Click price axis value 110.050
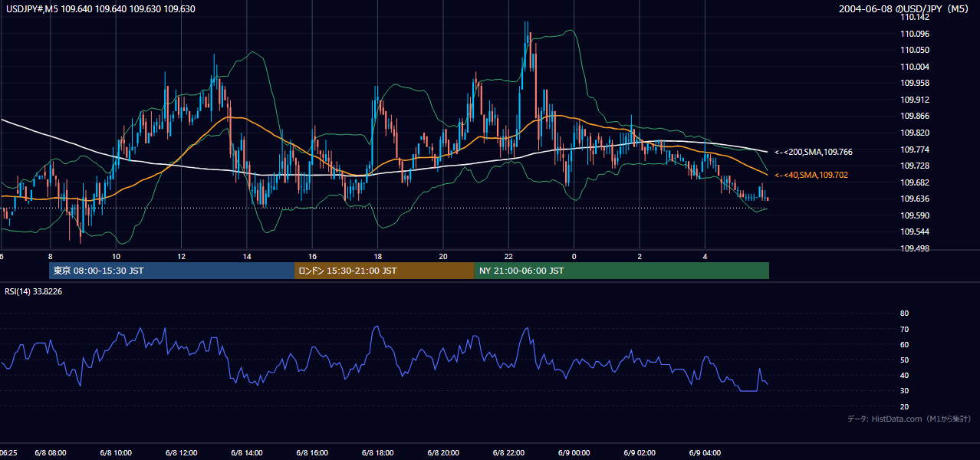 tap(915, 50)
